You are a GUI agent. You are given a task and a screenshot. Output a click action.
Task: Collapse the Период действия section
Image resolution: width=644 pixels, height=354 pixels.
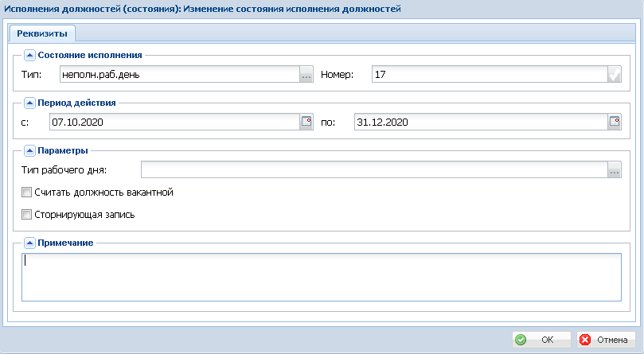(x=29, y=103)
